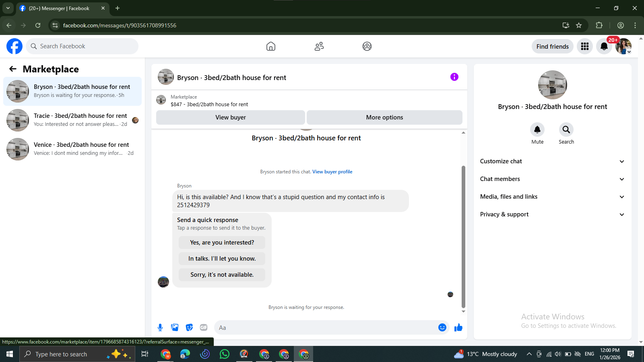The width and height of the screenshot is (644, 362).
Task: Attach a file with the photo icon
Action: pyautogui.click(x=175, y=327)
